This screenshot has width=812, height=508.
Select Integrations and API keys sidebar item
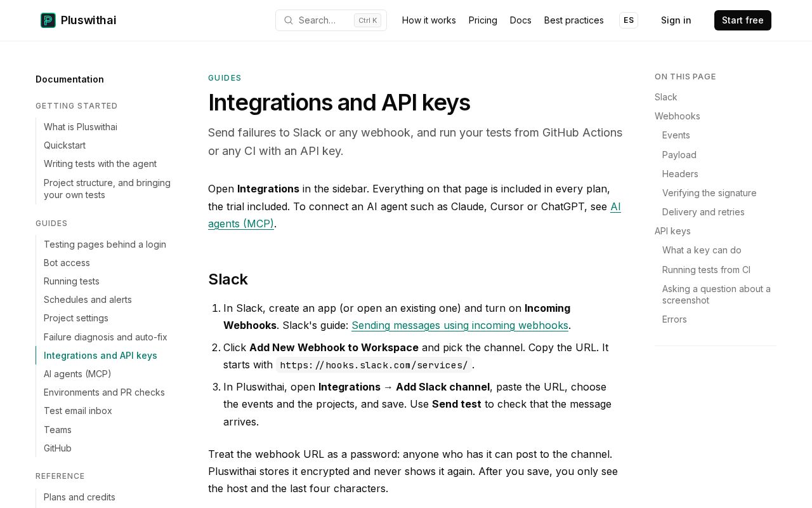tap(100, 356)
